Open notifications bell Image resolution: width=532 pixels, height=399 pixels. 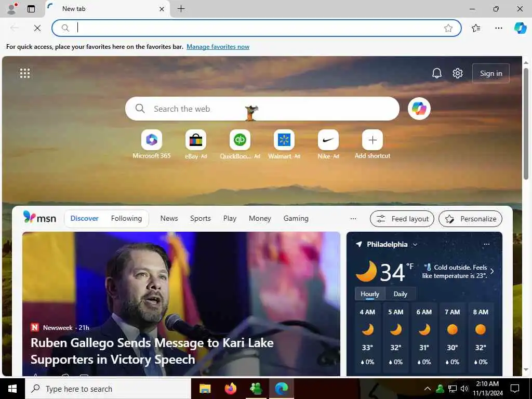point(436,73)
